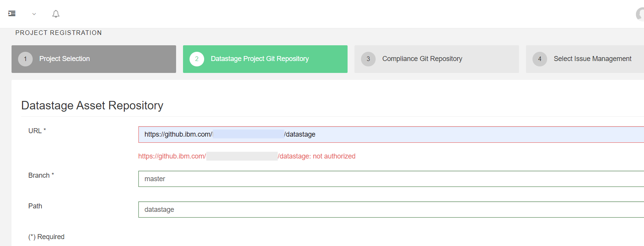Viewport: 644px width, 246px height.
Task: Click the step 3 number circle
Action: 368,59
